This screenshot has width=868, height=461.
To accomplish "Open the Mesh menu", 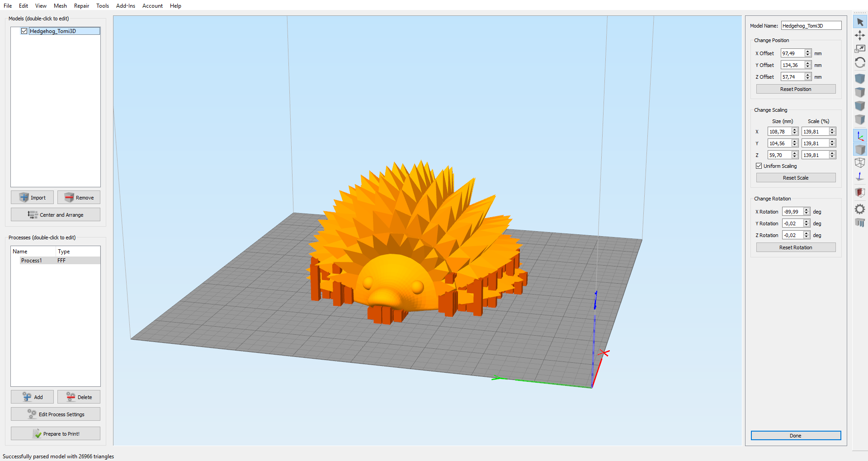I will tap(60, 6).
